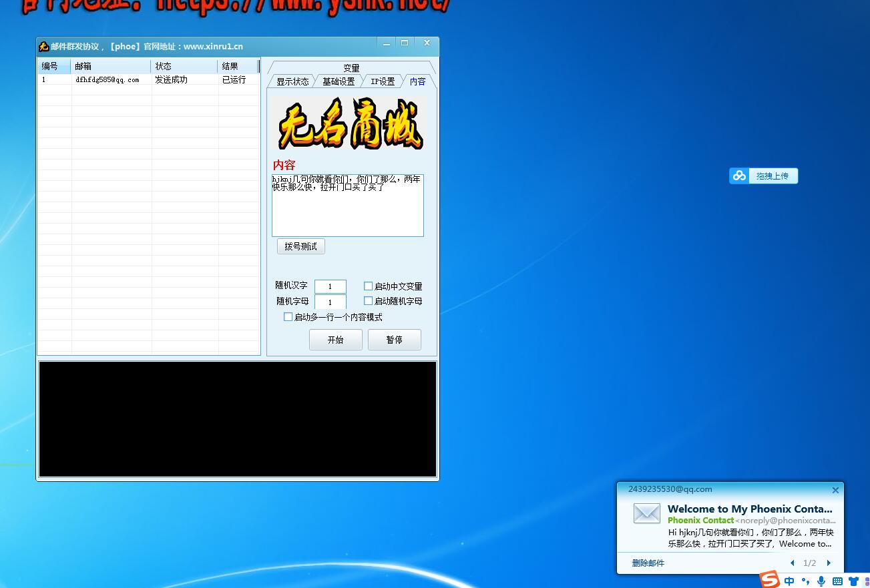Toggle Chinese/English input mode 中
This screenshot has width=870, height=588.
tap(789, 581)
